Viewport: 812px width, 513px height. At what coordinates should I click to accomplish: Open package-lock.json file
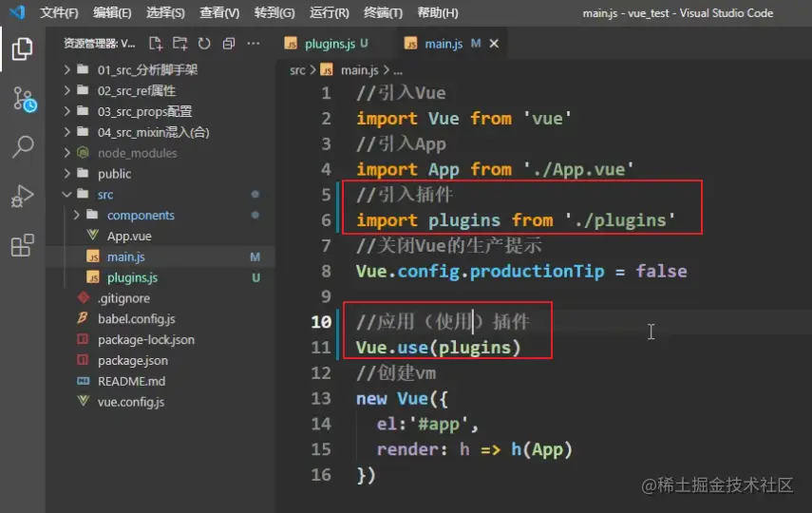[160, 339]
